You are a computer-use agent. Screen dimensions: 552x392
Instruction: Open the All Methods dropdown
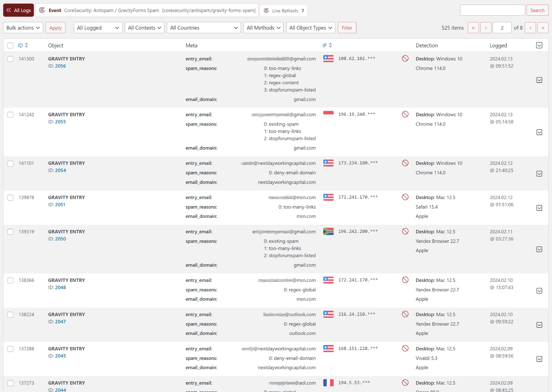[263, 28]
